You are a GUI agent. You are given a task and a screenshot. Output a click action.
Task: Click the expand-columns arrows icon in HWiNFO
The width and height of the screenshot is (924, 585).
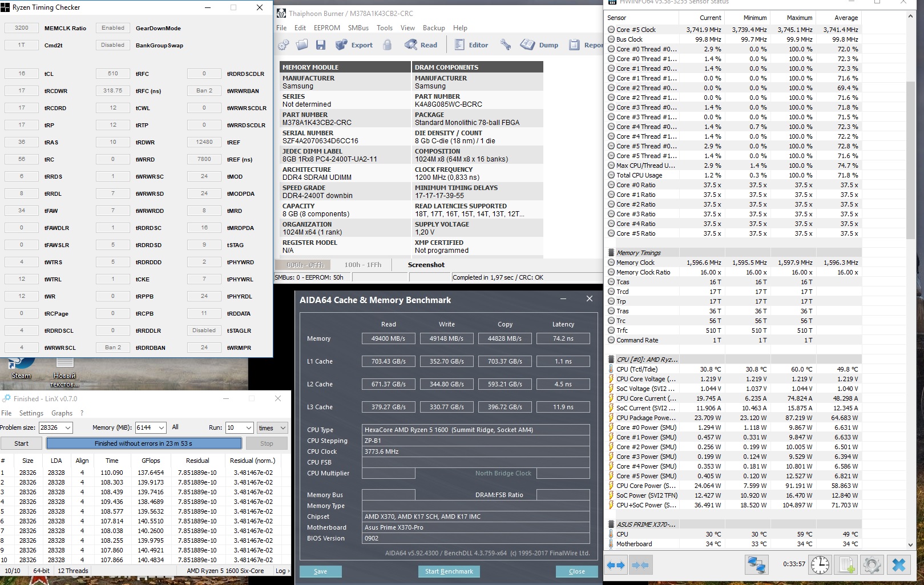[x=615, y=565]
